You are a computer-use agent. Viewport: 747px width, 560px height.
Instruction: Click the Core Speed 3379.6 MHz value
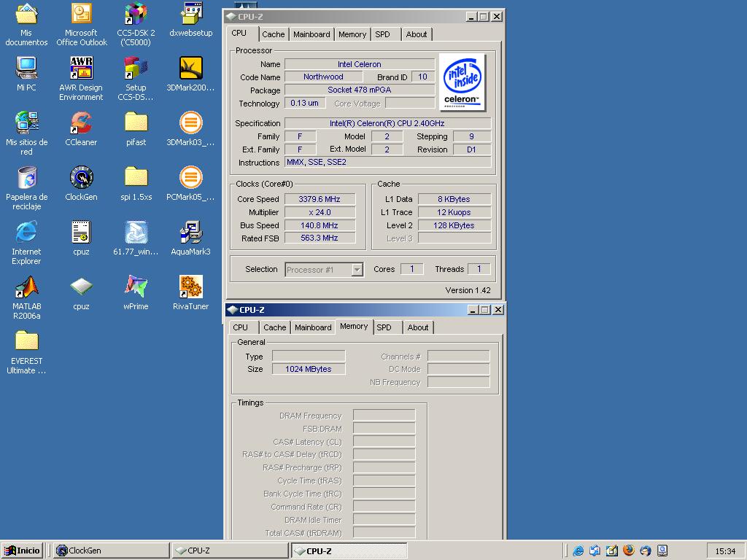[320, 199]
